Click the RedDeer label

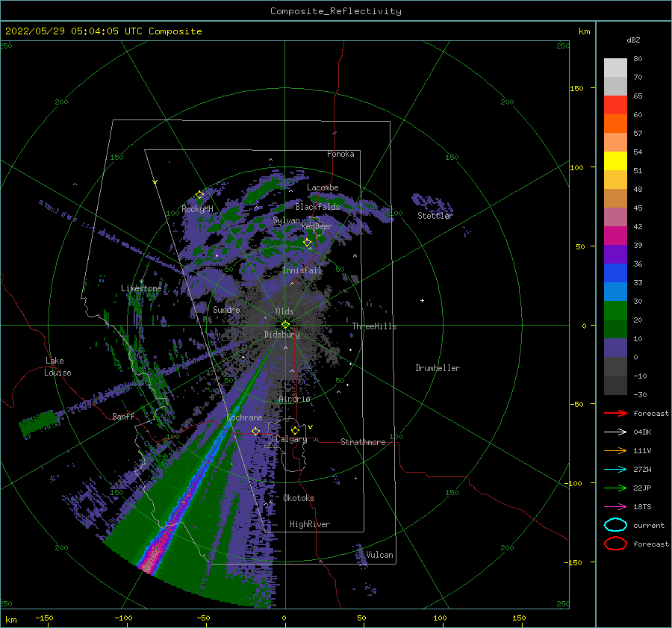tap(317, 226)
